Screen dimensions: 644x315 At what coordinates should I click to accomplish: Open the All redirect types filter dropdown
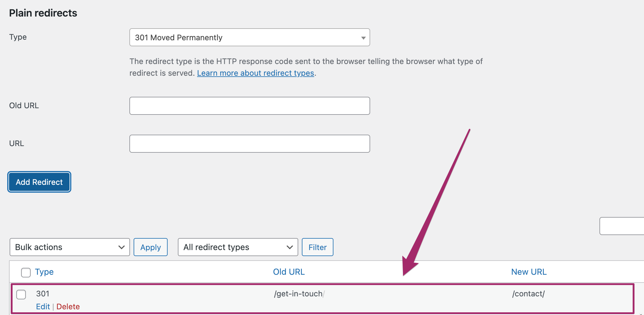[x=238, y=247]
